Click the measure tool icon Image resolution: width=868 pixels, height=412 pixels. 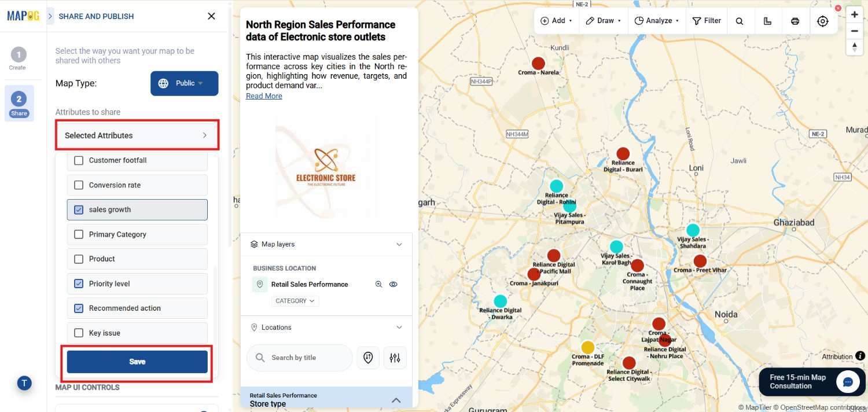point(767,21)
